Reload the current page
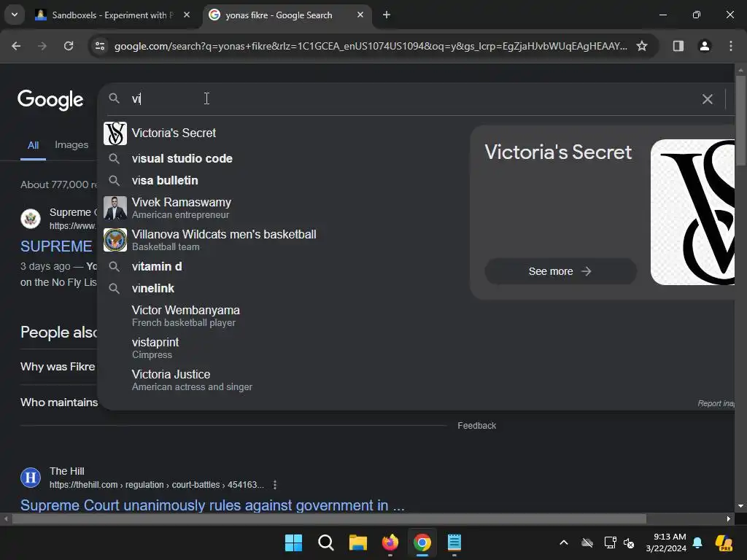The image size is (747, 560). coord(69,46)
